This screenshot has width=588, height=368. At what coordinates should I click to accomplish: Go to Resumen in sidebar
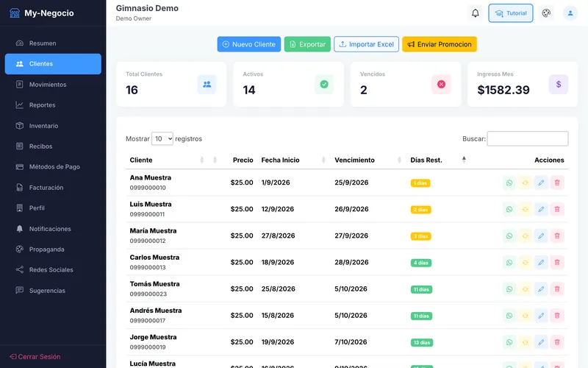pos(53,43)
